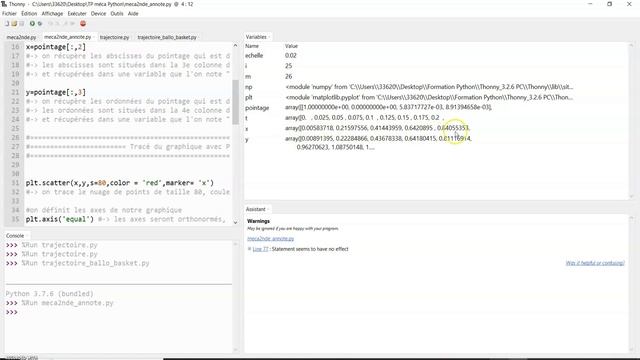Viewport: 640px width, 360px height.
Task: Select the pointage array variable row
Action: pyautogui.click(x=436, y=107)
